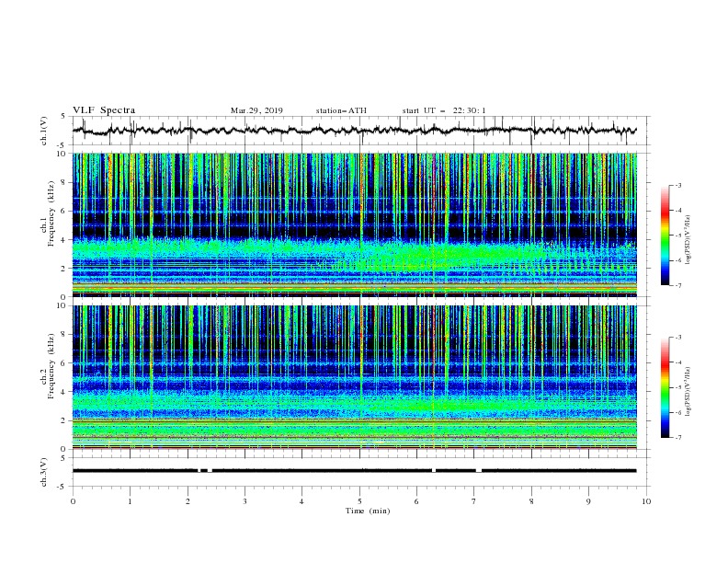
Task: Click time axis tick label '2'
Action: click(x=188, y=501)
